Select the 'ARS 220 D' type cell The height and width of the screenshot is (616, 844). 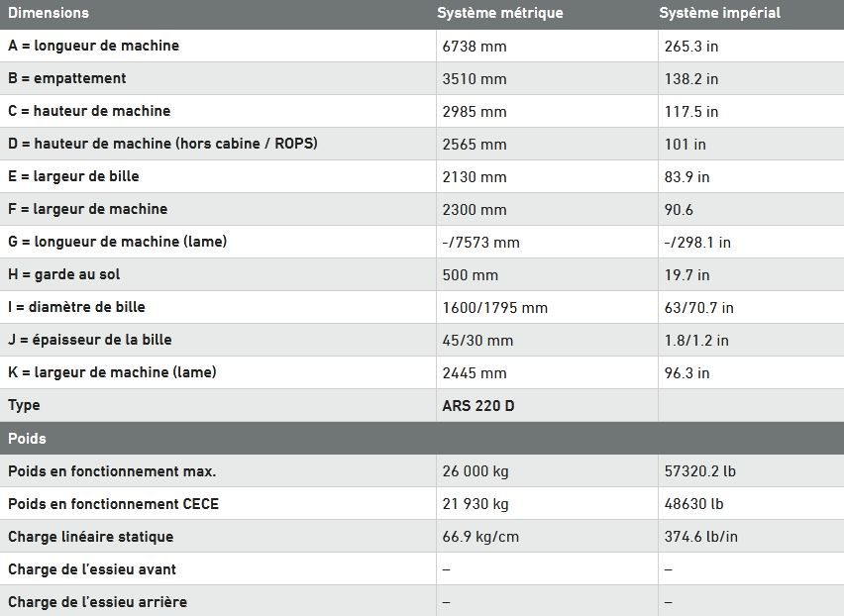[478, 405]
